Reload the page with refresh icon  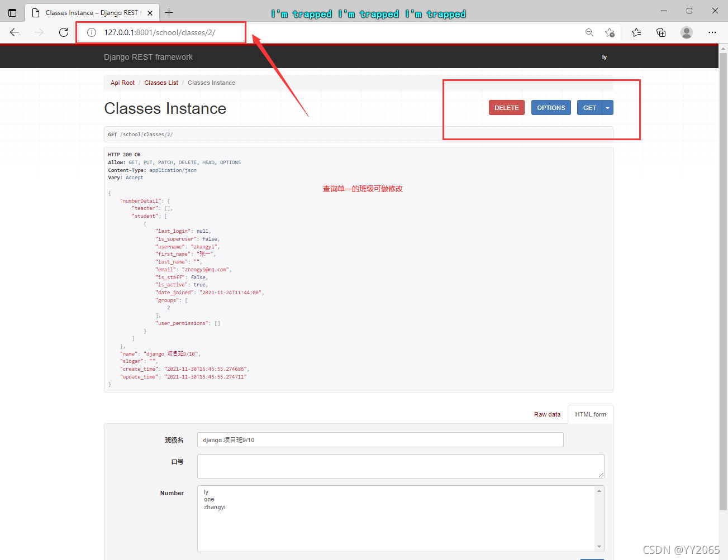click(x=64, y=32)
